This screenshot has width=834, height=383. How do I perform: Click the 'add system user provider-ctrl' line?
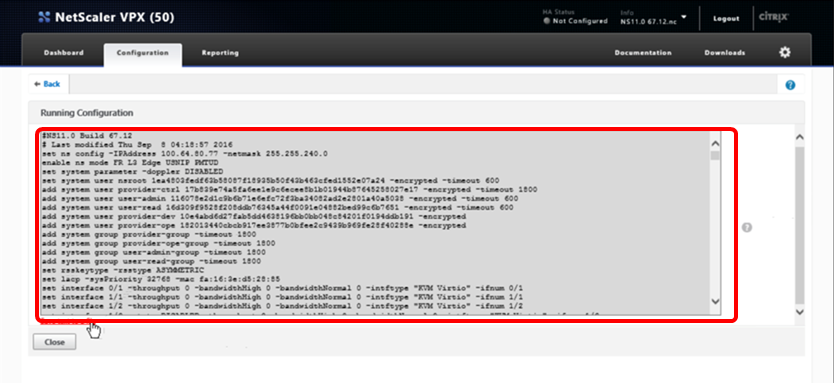tap(290, 189)
